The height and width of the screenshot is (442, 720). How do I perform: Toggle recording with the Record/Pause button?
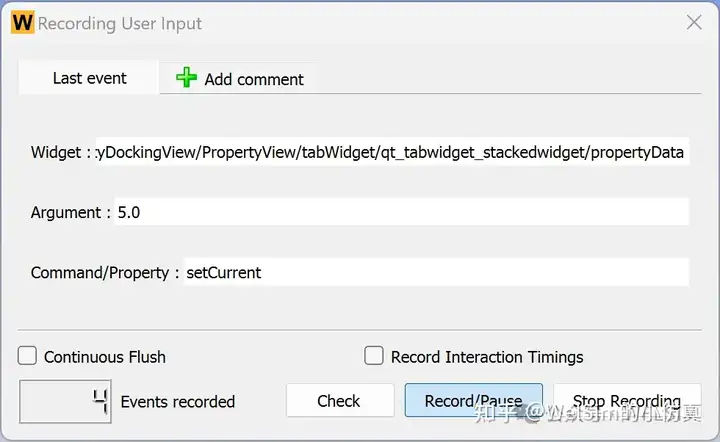click(473, 401)
